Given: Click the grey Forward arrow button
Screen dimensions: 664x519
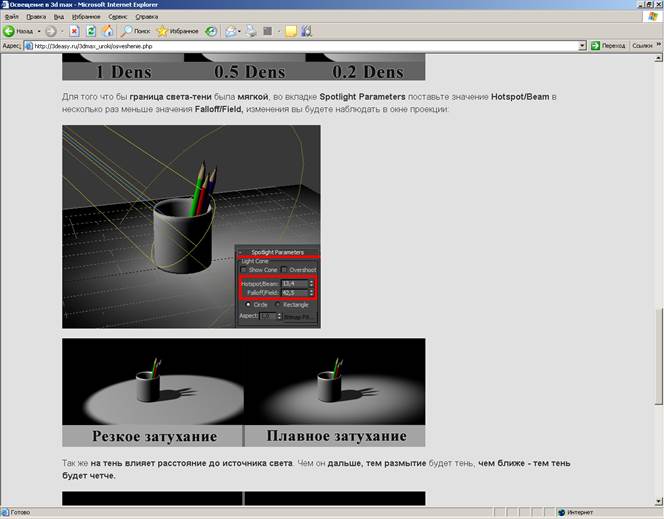Looking at the screenshot, I should point(51,31).
